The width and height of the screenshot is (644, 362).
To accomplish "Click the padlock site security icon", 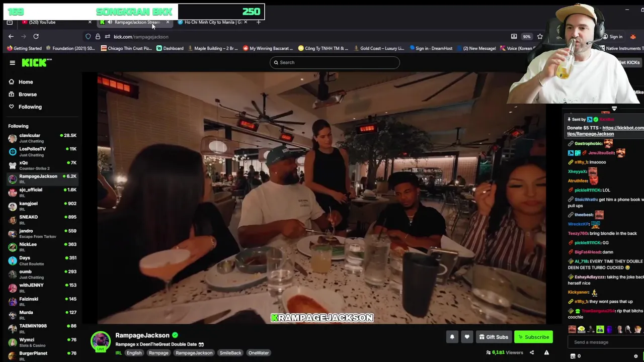I will [x=98, y=37].
